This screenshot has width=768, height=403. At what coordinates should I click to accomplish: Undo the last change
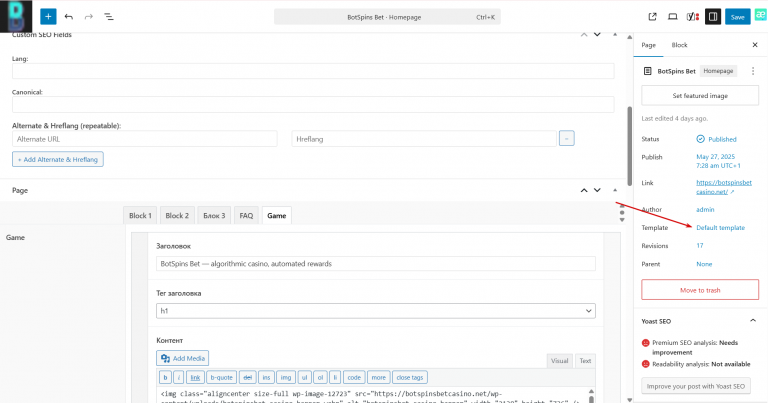pos(69,17)
